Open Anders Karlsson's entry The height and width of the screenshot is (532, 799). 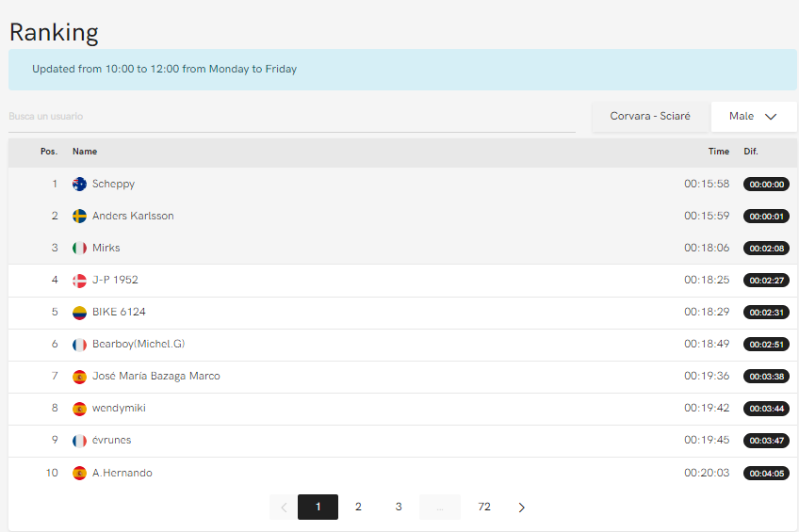133,216
